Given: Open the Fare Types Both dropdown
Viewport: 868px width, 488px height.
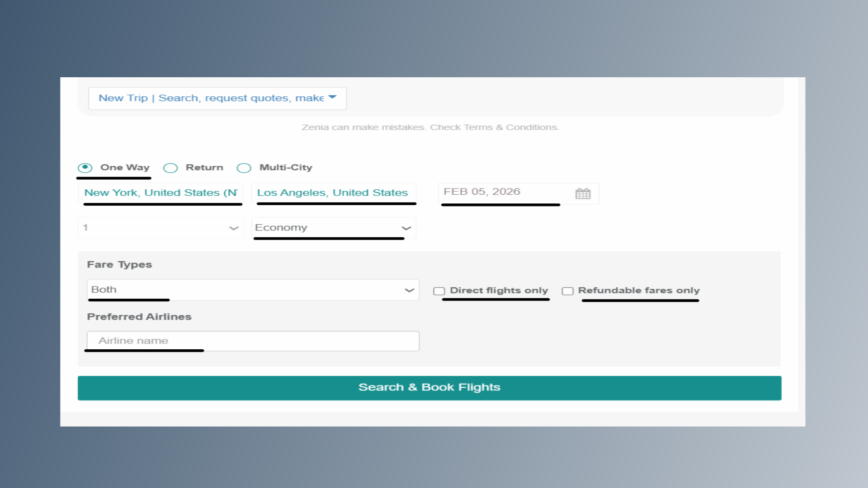Looking at the screenshot, I should [x=244, y=290].
